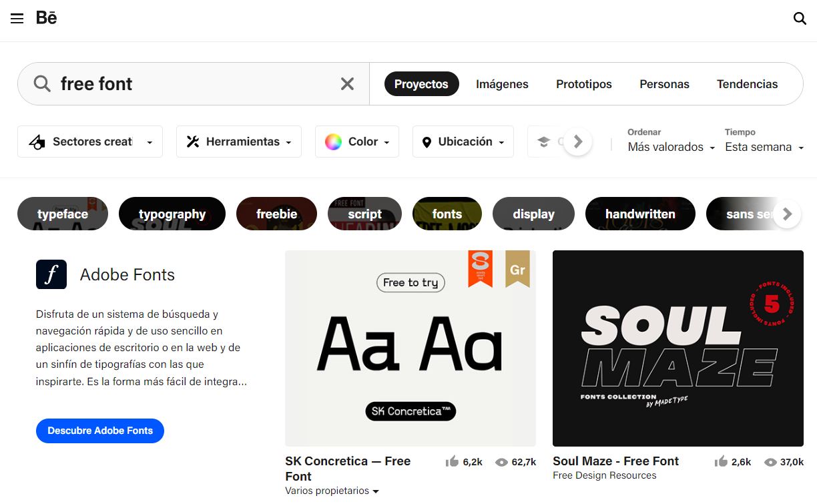817x504 pixels.
Task: Open the Free Design Resources author link
Action: 604,475
